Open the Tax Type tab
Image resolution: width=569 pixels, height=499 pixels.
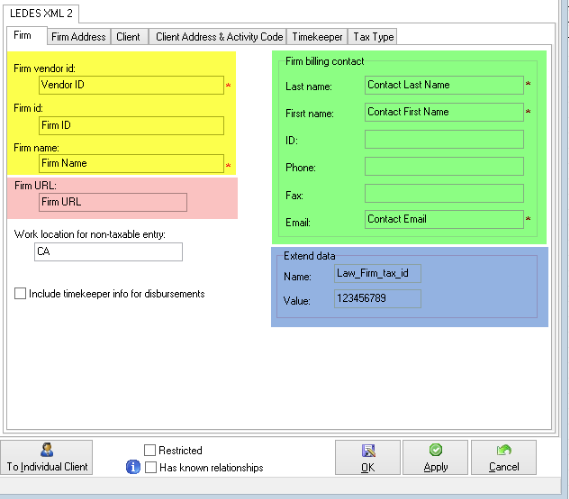(x=373, y=37)
